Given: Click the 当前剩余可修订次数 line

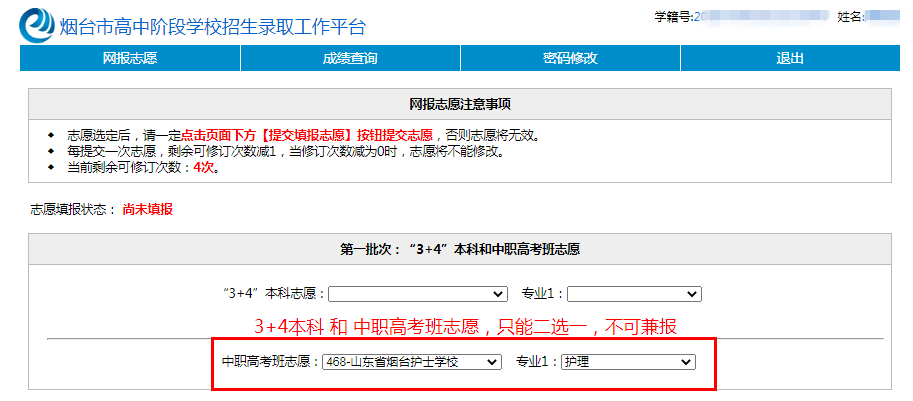Looking at the screenshot, I should (x=143, y=168).
